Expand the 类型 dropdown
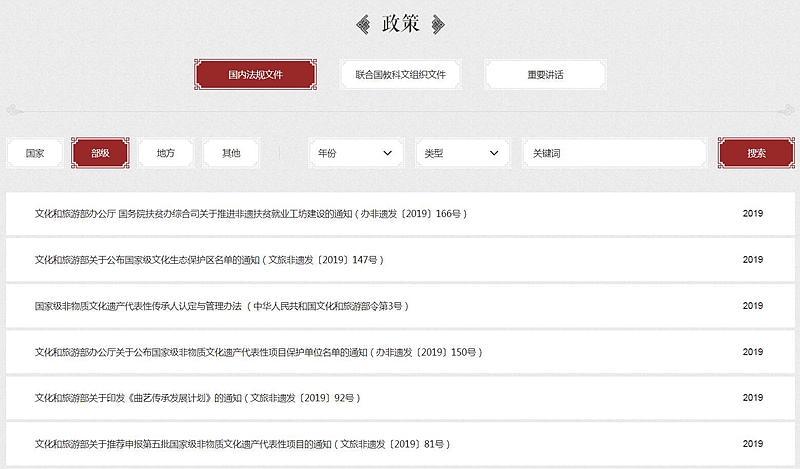This screenshot has height=469, width=800. pos(463,153)
